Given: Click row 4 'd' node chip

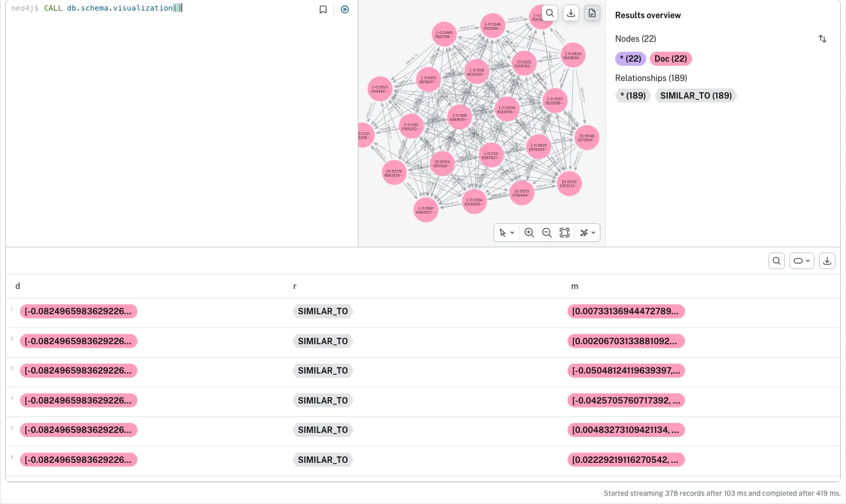Looking at the screenshot, I should point(79,401).
